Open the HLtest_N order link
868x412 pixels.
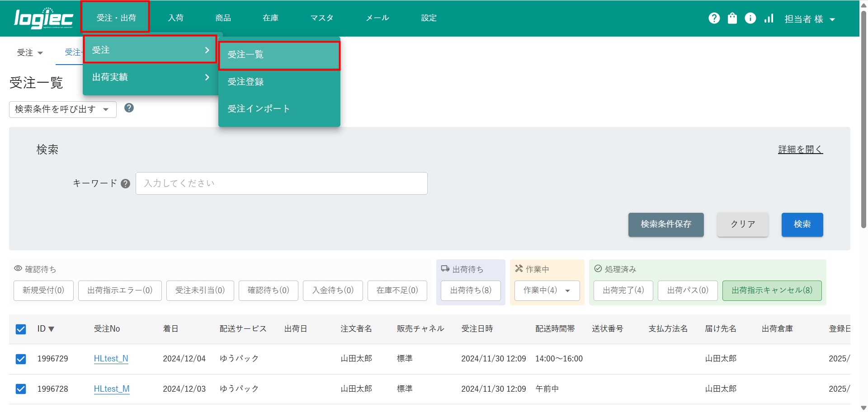coord(111,359)
